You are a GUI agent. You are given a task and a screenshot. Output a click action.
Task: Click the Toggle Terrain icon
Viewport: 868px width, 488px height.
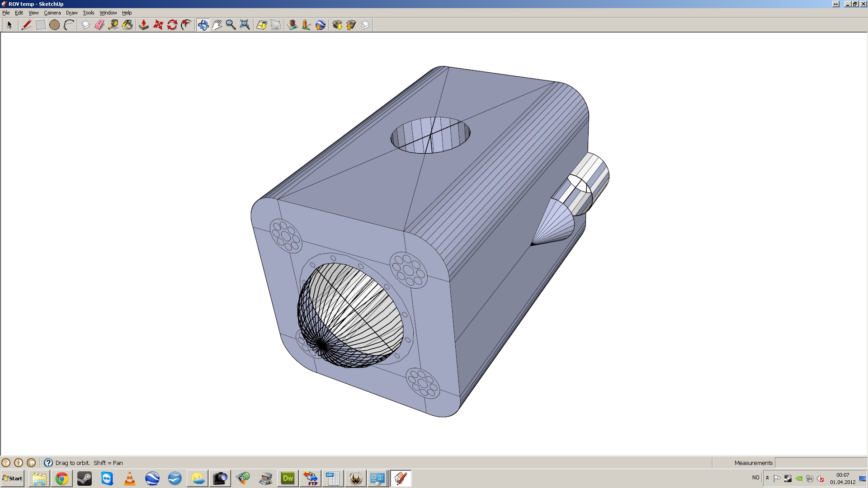(x=275, y=25)
